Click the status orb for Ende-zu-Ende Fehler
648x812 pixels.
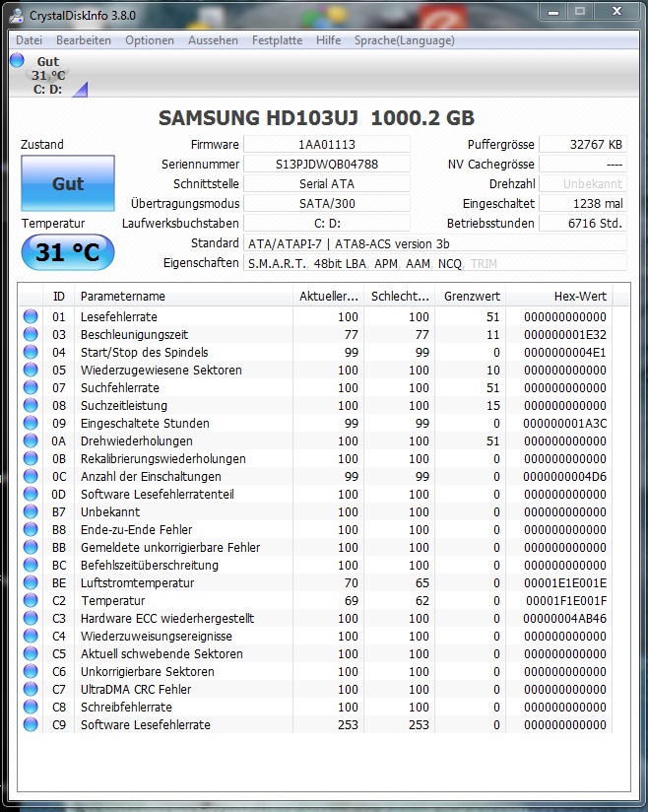(31, 529)
